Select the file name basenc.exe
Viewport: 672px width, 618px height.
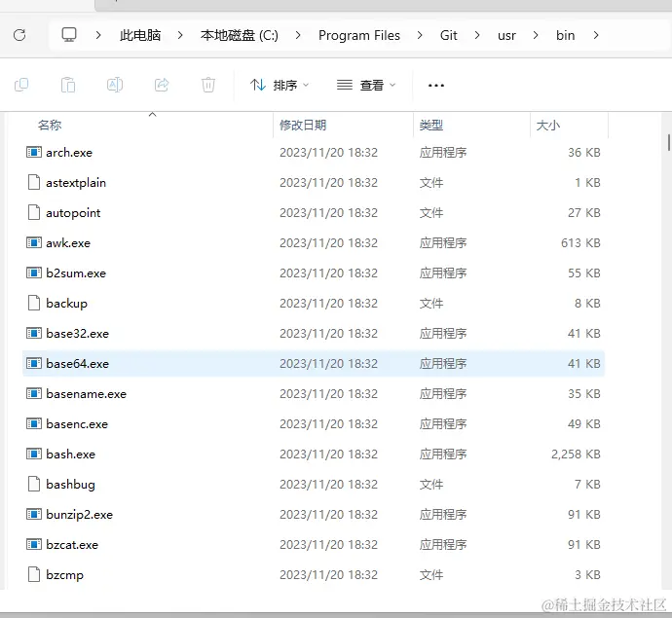[77, 424]
